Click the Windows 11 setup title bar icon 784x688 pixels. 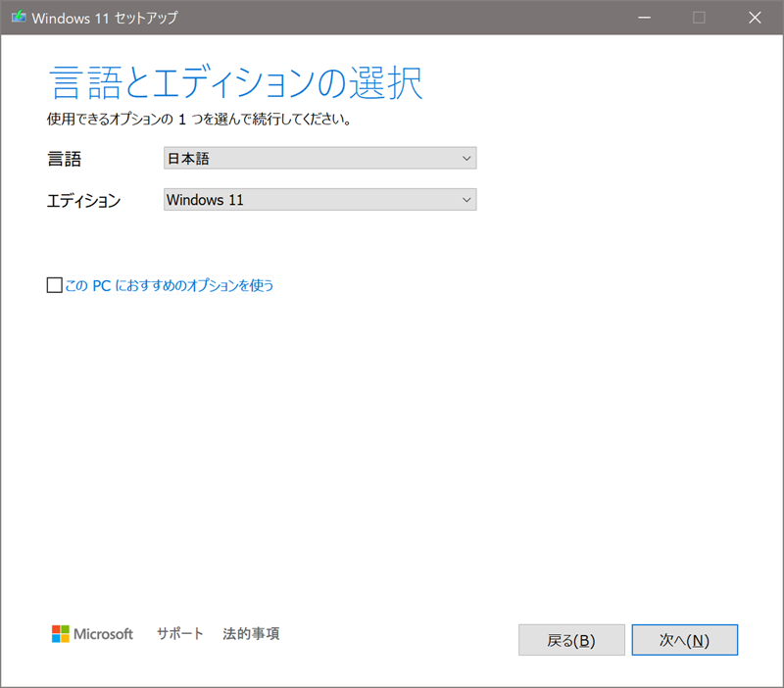tap(19, 17)
